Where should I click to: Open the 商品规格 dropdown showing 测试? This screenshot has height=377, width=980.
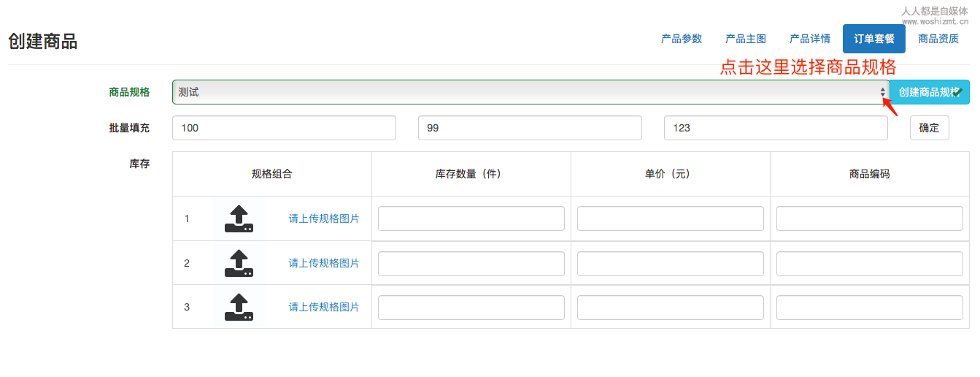click(530, 92)
